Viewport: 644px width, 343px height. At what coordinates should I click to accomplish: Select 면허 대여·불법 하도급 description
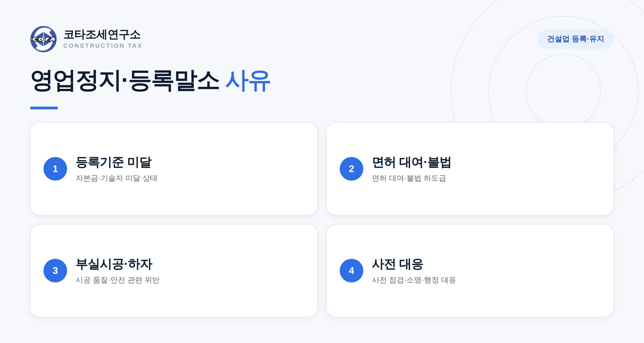point(409,178)
